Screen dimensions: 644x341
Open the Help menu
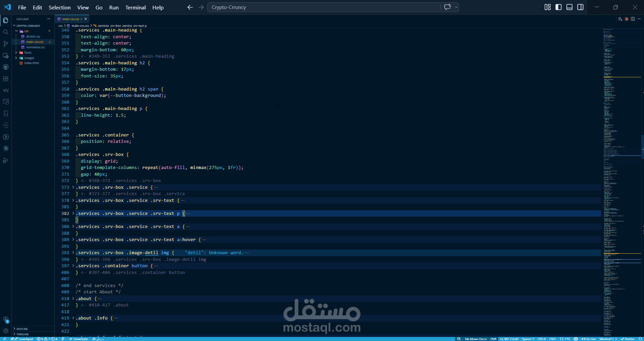158,7
